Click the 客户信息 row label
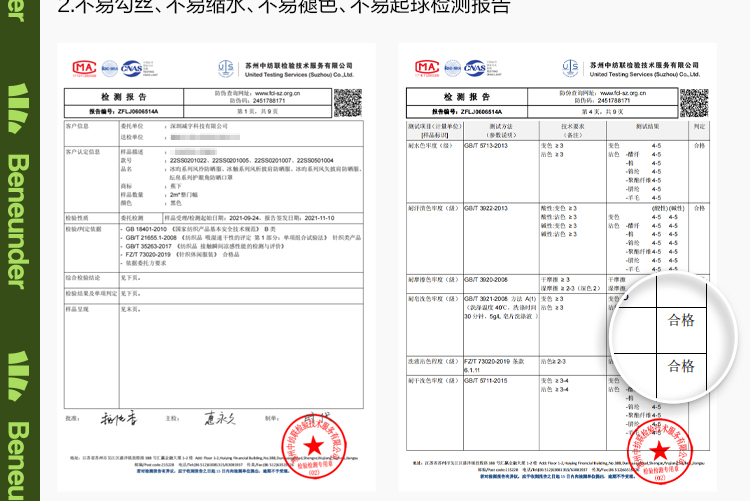750x501 pixels. (77, 126)
